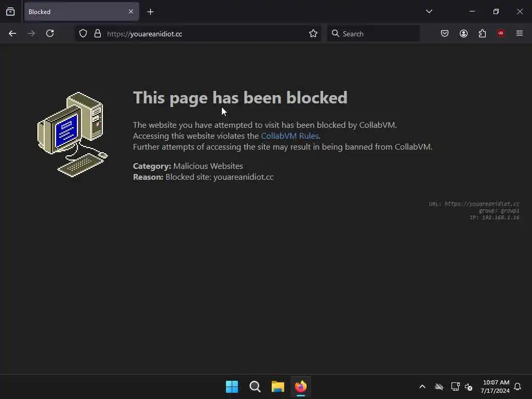The height and width of the screenshot is (399, 532).
Task: Minimize the Firefox window
Action: point(472,11)
